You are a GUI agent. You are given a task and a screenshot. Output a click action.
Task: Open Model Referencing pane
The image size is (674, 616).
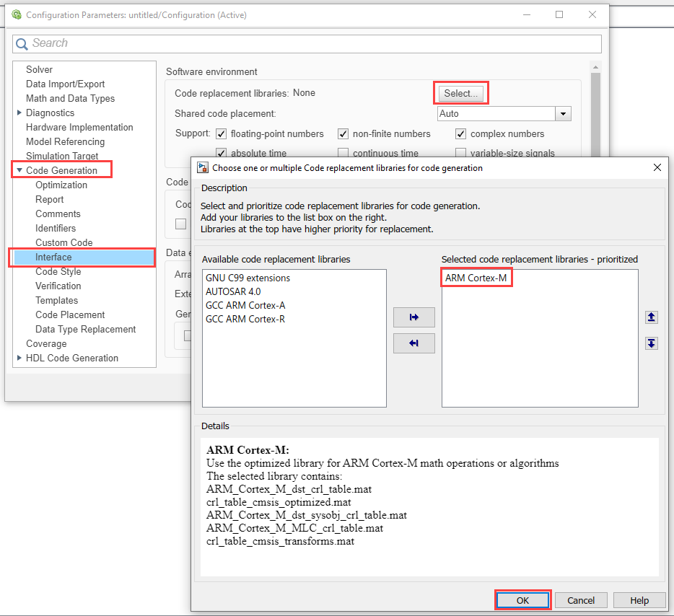(x=66, y=142)
